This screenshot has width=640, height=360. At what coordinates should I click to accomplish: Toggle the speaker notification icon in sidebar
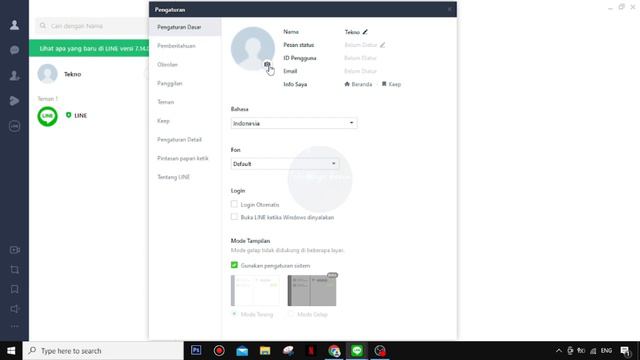tap(15, 309)
